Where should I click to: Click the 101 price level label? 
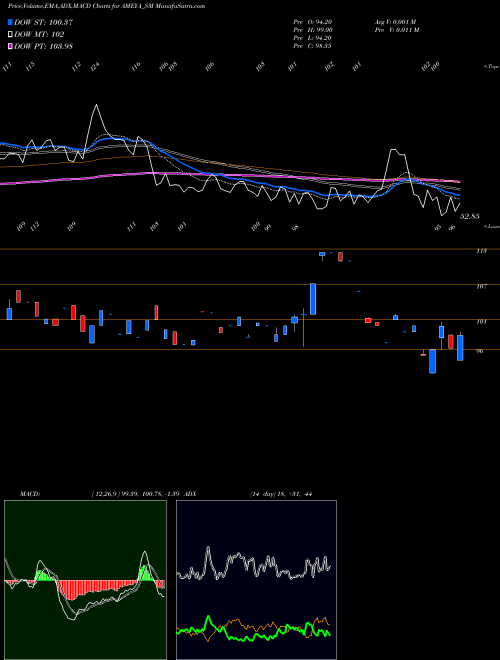tap(481, 322)
